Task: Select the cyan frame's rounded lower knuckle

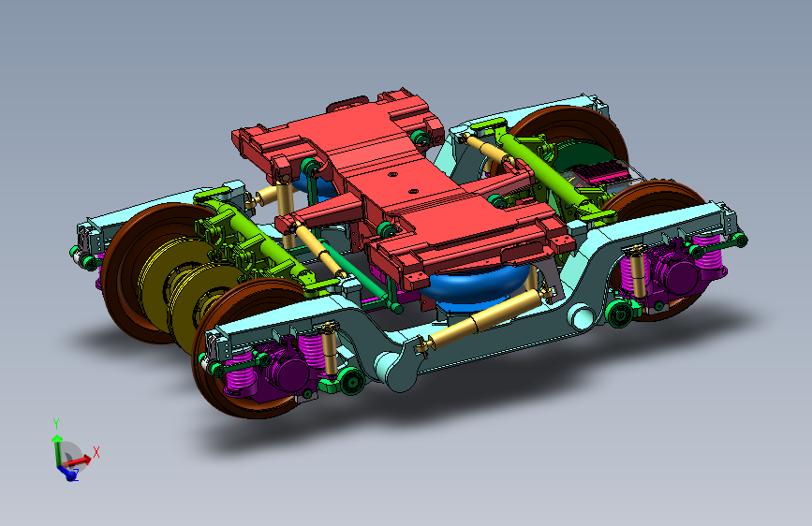Action: point(396,371)
